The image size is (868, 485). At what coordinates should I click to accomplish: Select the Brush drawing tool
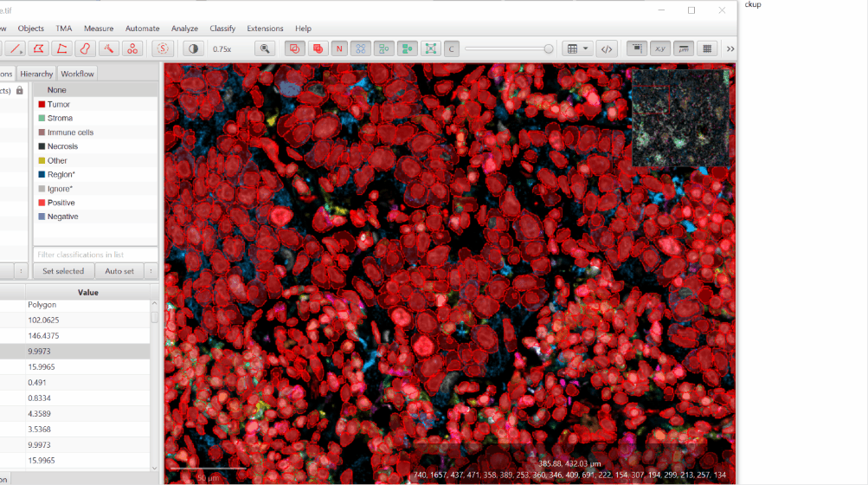85,48
